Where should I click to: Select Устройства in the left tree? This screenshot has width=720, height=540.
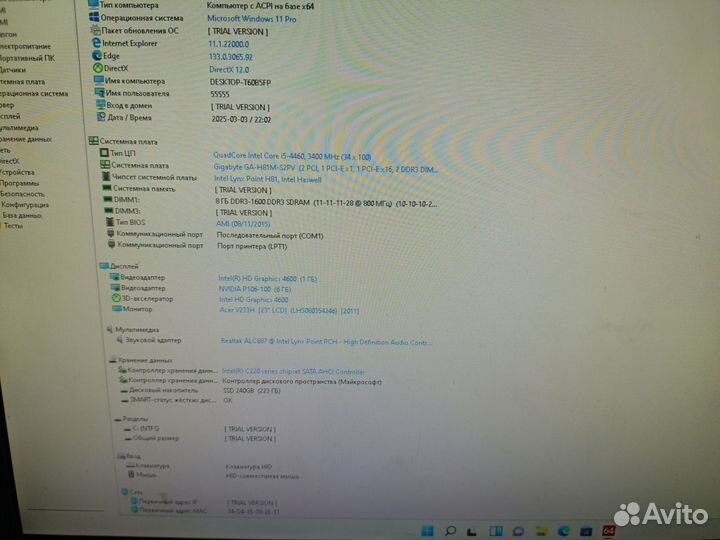tap(17, 172)
